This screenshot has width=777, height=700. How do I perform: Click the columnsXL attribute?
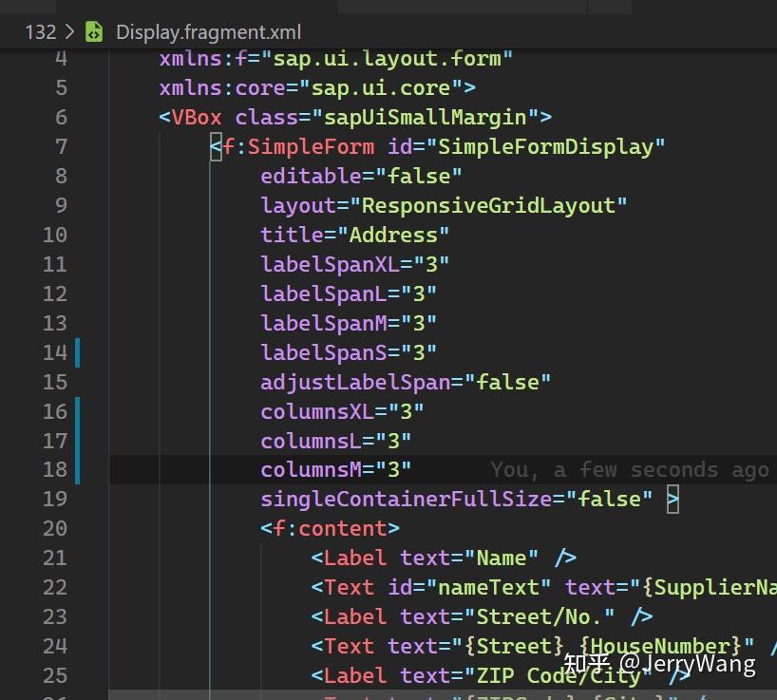coord(317,411)
